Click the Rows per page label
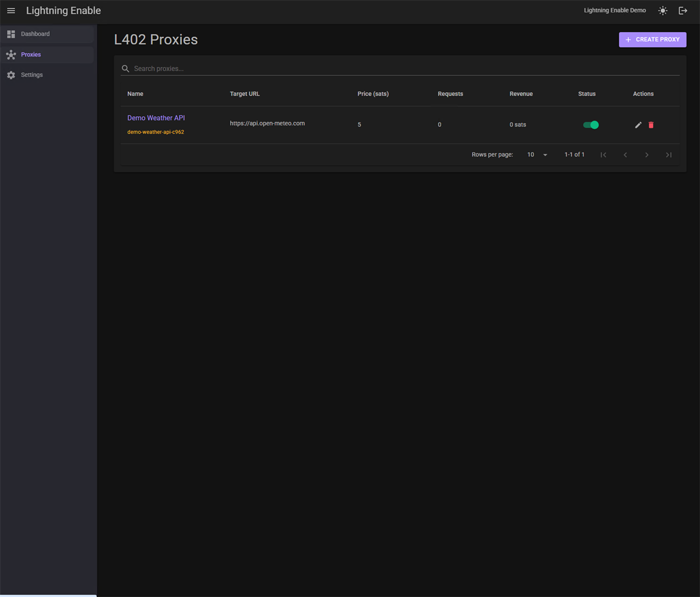Image resolution: width=700 pixels, height=597 pixels. 492,155
